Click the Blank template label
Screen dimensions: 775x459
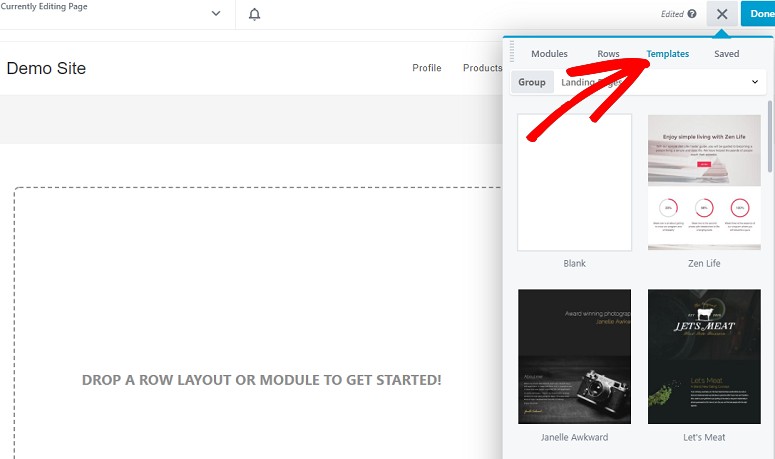(x=574, y=263)
